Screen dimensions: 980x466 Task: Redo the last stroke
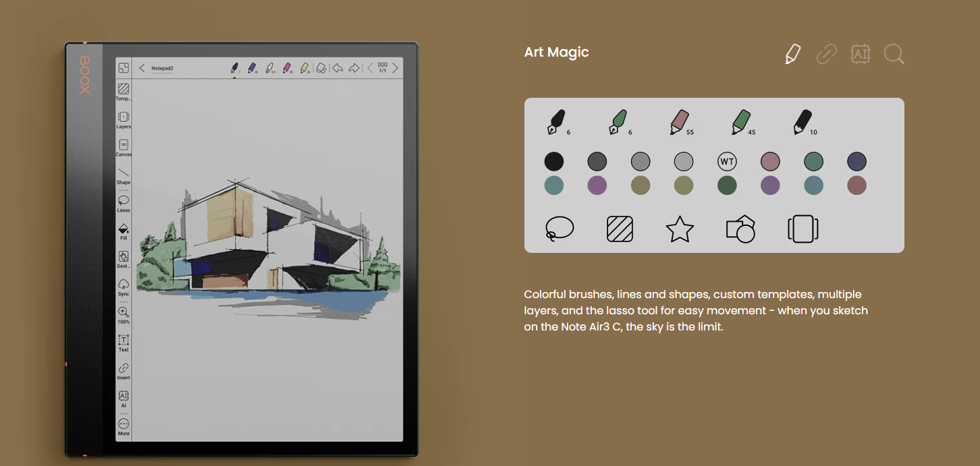(x=354, y=68)
